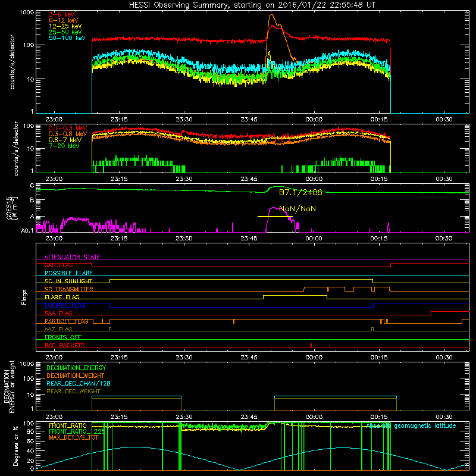
Task: Select the SC_TRANSMITTER flag label
Action: [69, 289]
